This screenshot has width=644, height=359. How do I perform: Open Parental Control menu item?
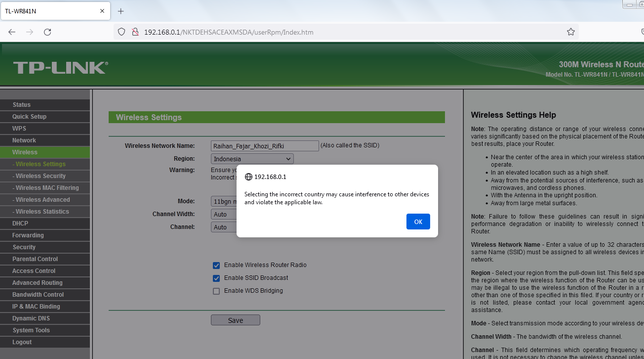coord(45,259)
